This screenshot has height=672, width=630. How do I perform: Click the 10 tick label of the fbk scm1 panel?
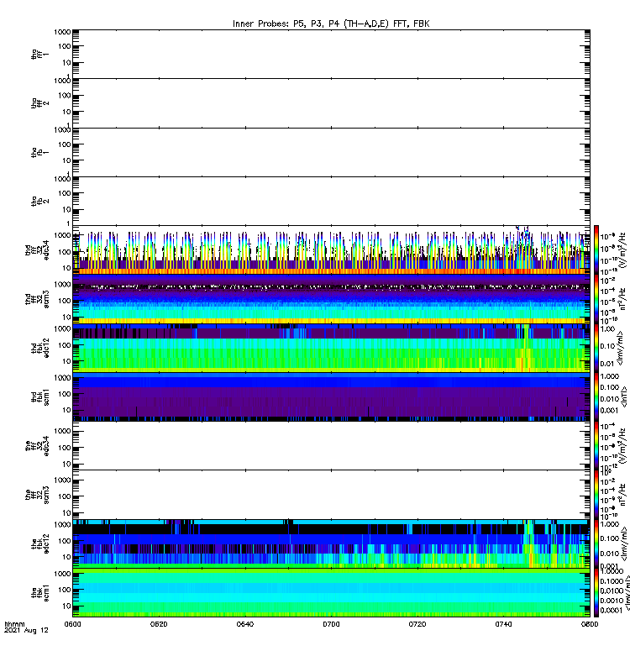click(x=66, y=606)
